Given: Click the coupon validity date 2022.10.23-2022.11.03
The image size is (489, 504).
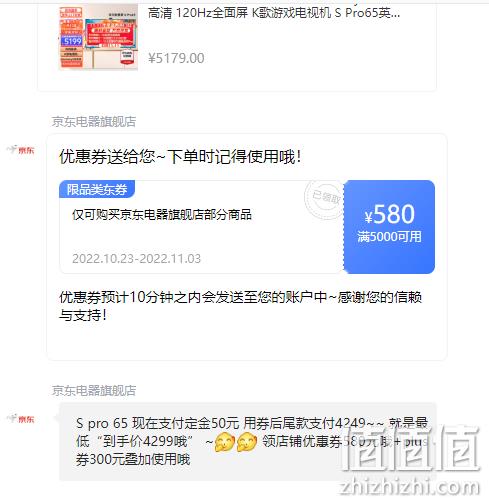Looking at the screenshot, I should tap(136, 258).
